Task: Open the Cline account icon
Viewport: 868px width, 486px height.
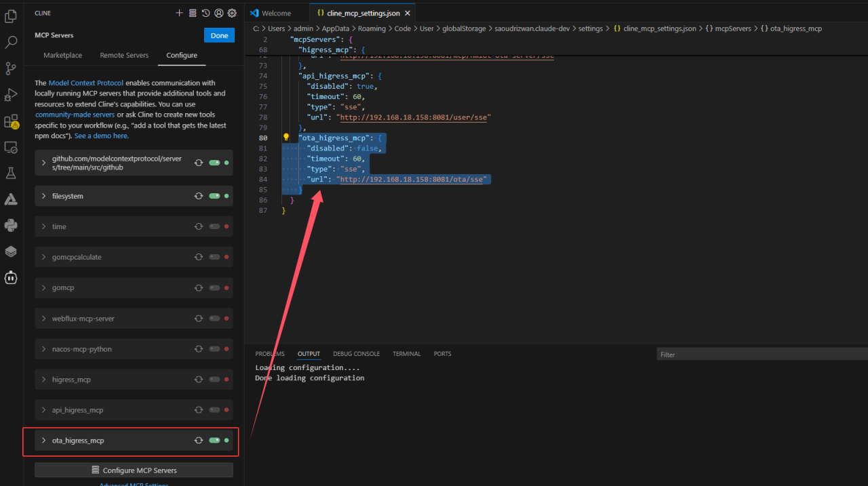Action: click(218, 13)
